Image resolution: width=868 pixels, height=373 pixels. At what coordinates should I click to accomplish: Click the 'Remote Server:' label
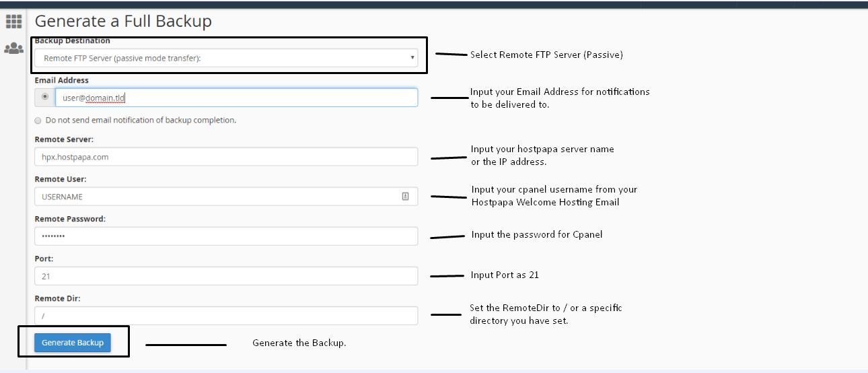point(64,139)
